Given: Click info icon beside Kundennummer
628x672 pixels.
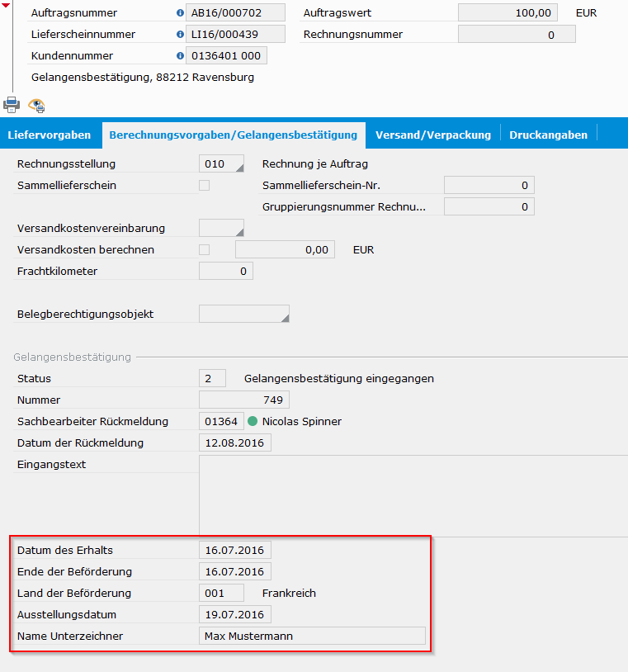Looking at the screenshot, I should (x=181, y=55).
